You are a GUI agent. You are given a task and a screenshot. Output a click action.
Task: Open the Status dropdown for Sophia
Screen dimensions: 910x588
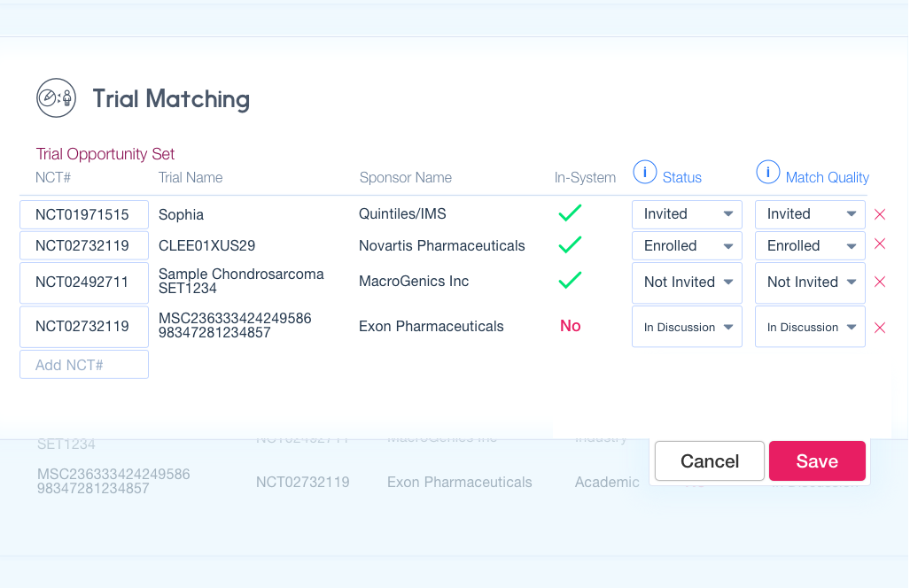pos(687,214)
